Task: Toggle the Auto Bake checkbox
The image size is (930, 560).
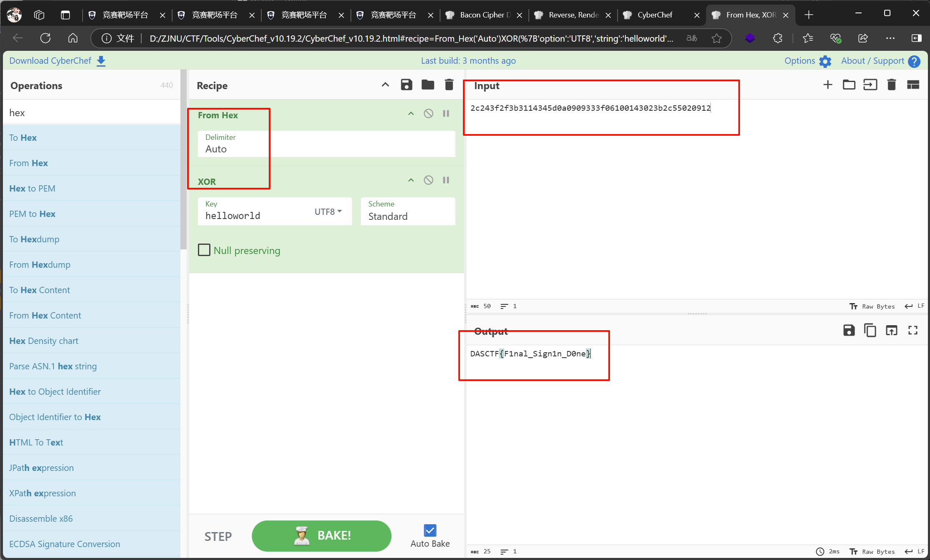Action: pos(430,530)
